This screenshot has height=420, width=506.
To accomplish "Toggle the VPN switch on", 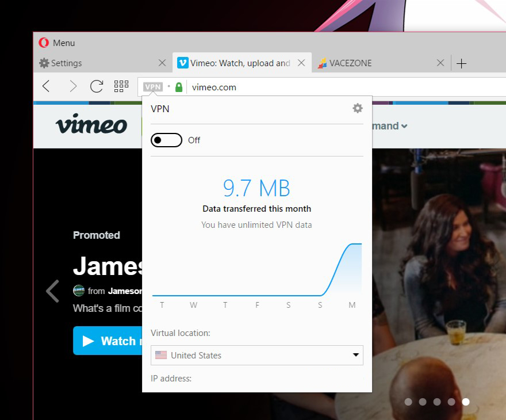I will [167, 140].
